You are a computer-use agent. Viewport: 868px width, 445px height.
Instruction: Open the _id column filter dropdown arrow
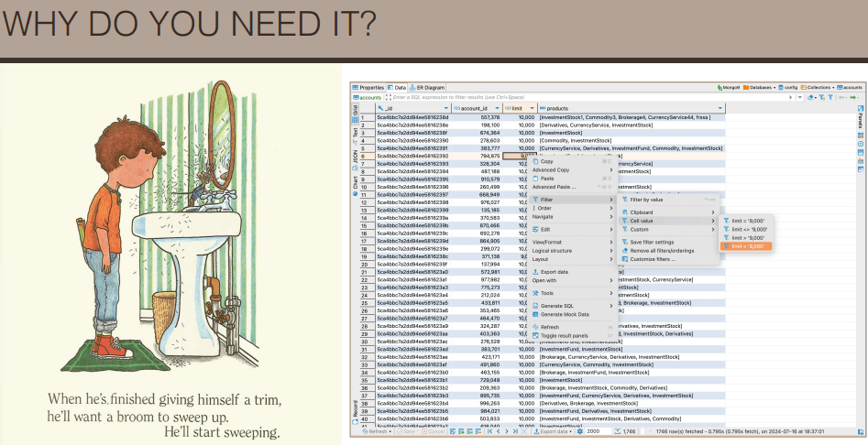446,108
